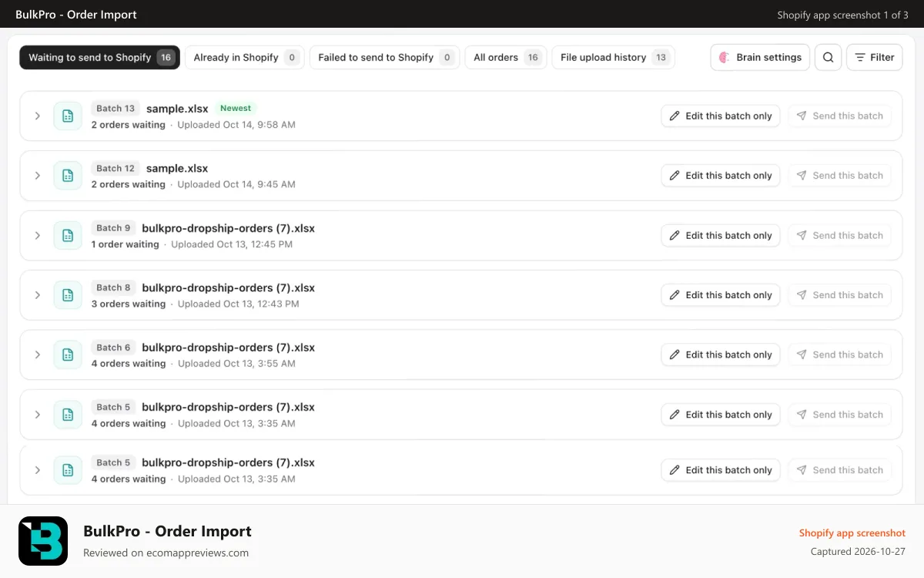The width and height of the screenshot is (924, 578).
Task: Click "2 orders waiting" in Batch 13 row
Action: tap(129, 125)
